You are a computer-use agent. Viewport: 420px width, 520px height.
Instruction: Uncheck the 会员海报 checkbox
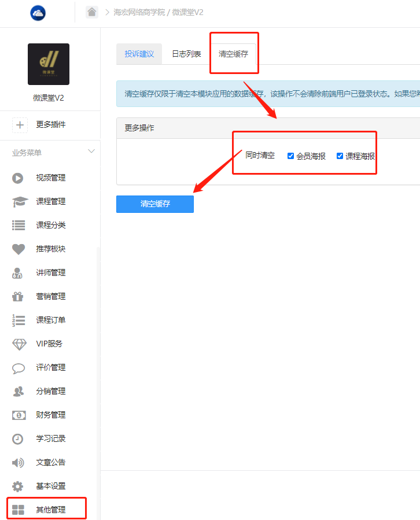tap(290, 156)
